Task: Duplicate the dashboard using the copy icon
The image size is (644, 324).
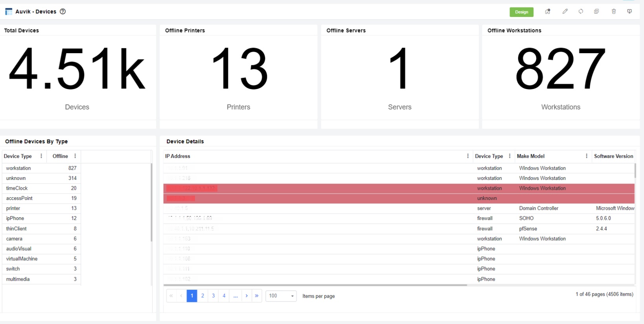Action: pyautogui.click(x=596, y=11)
